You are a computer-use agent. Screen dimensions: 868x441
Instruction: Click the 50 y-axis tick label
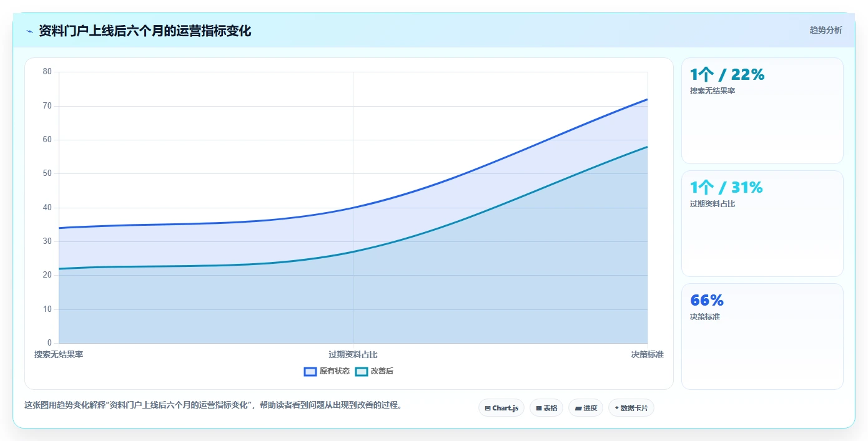tap(47, 173)
